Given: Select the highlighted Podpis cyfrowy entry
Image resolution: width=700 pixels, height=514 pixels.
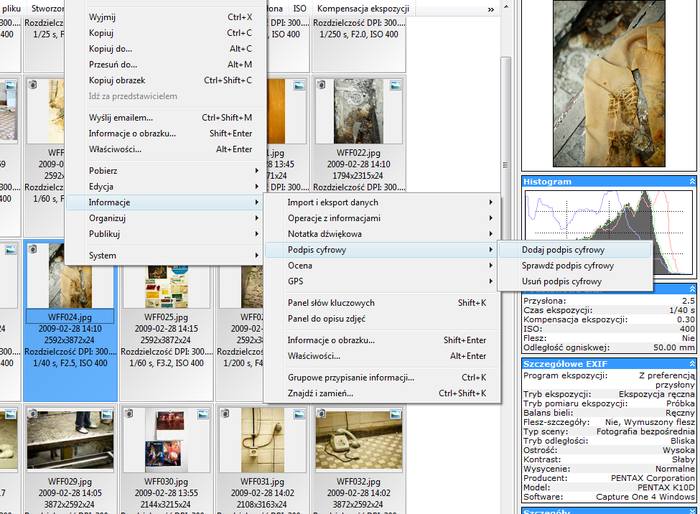Looking at the screenshot, I should click(383, 250).
